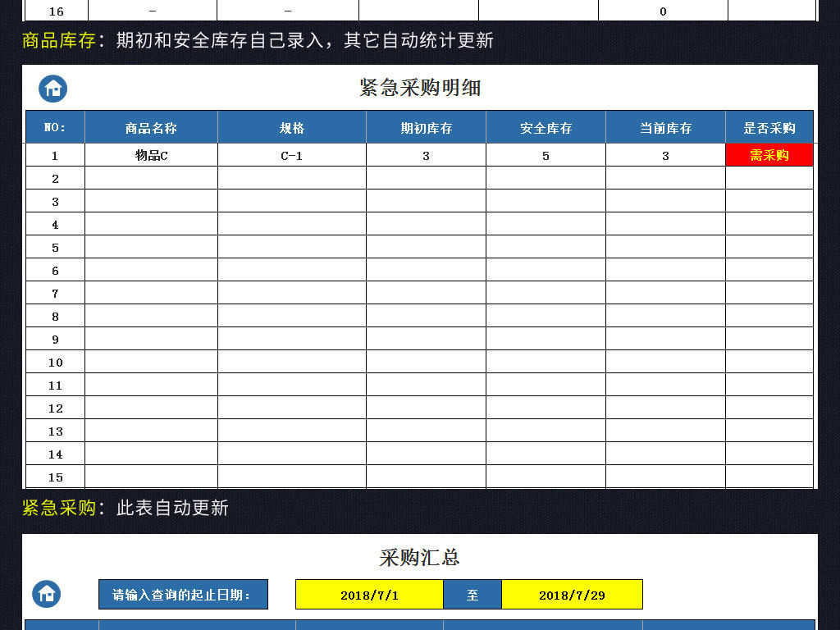840x630 pixels.
Task: Select the 当前库存 column header
Action: coord(664,126)
